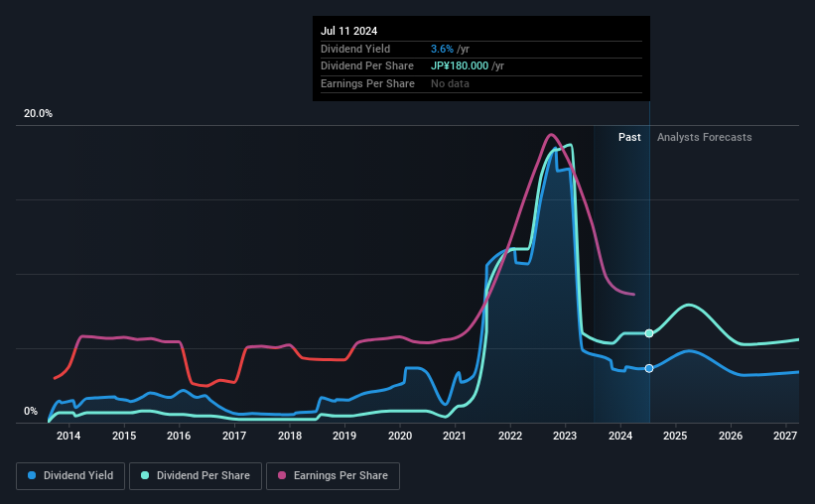Click the 'Jul 11 2024' tooltip date
The width and height of the screenshot is (815, 504).
tap(348, 31)
